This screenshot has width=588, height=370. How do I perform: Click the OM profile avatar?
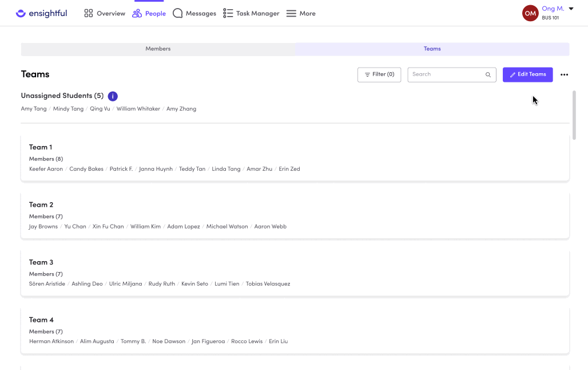(530, 13)
